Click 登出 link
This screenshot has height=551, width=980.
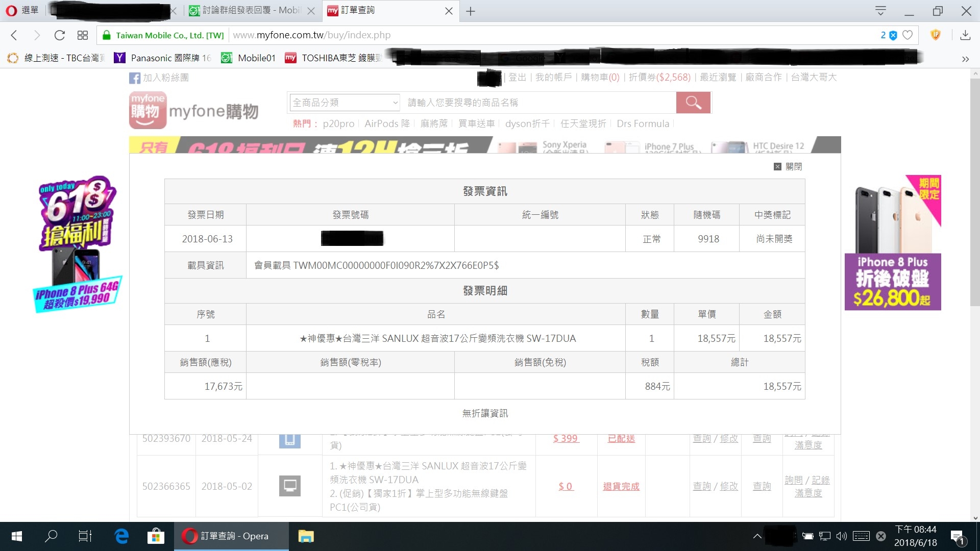pyautogui.click(x=517, y=77)
